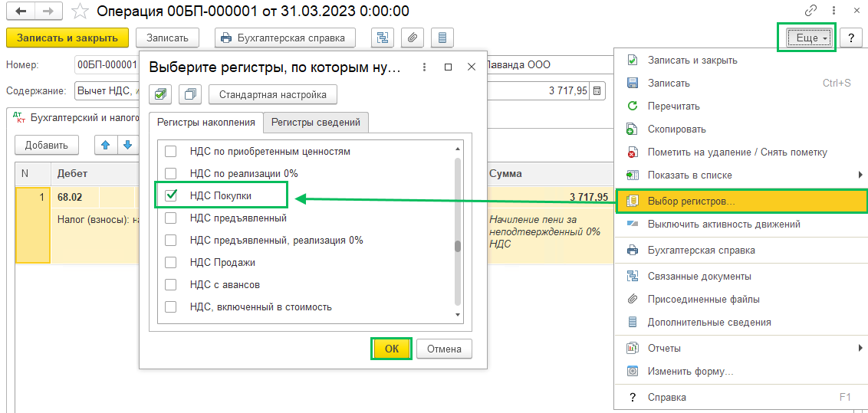868x413 pixels.
Task: Enable the НДС Продажи register checkbox
Action: [x=172, y=263]
